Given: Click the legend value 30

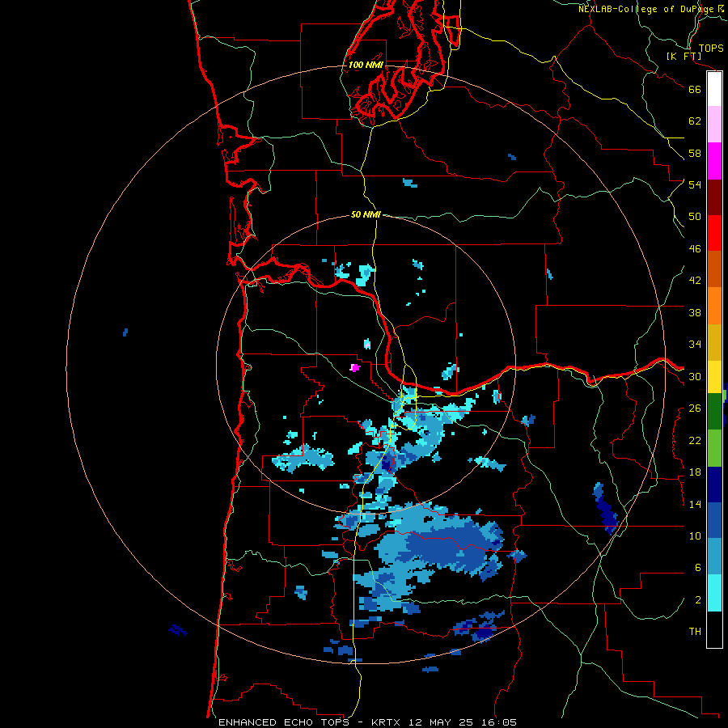Looking at the screenshot, I should pos(695,376).
